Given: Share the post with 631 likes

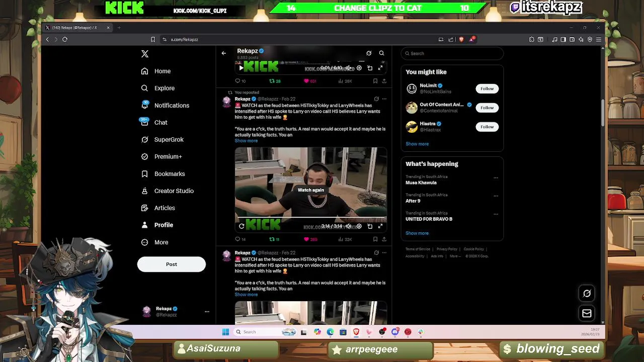Looking at the screenshot, I should [384, 81].
